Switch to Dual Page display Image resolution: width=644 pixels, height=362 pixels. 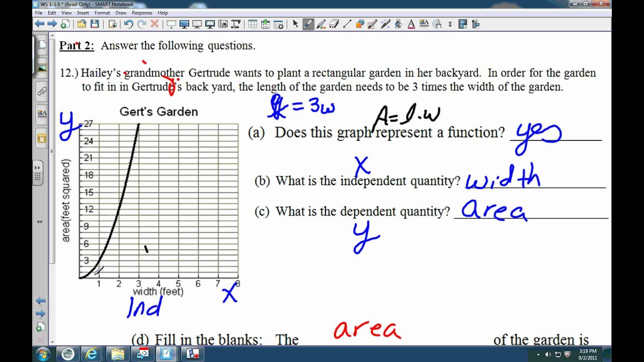[x=210, y=24]
